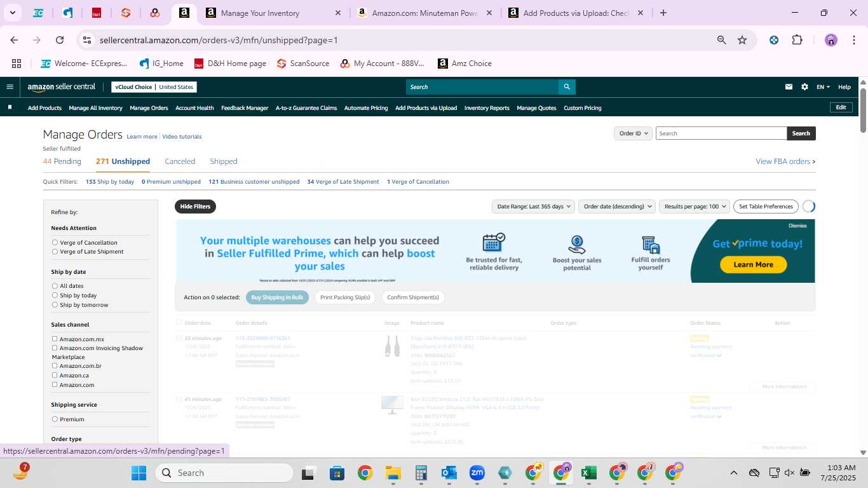
Task: Open Account Health in nav bar
Action: click(194, 108)
